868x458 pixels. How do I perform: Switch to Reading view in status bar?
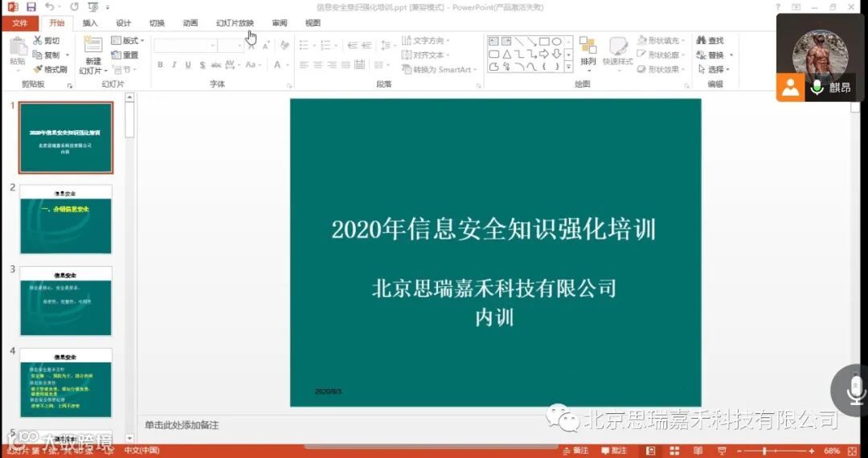tap(698, 452)
